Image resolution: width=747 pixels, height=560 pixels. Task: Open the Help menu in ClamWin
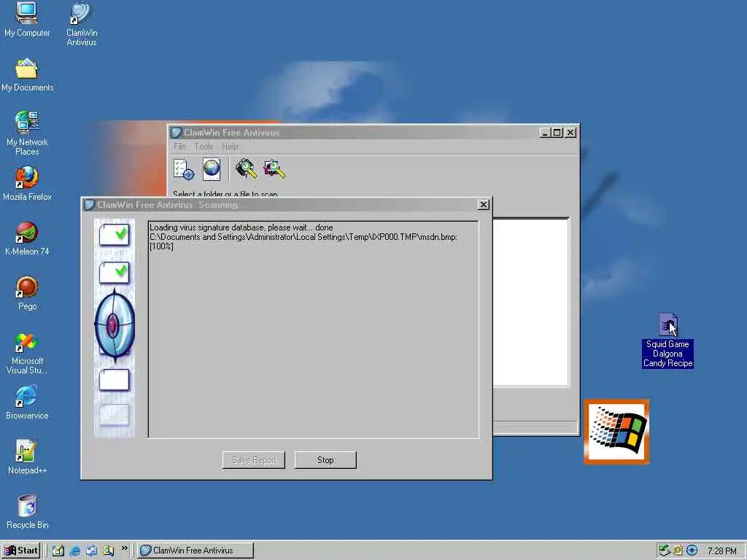click(x=230, y=147)
